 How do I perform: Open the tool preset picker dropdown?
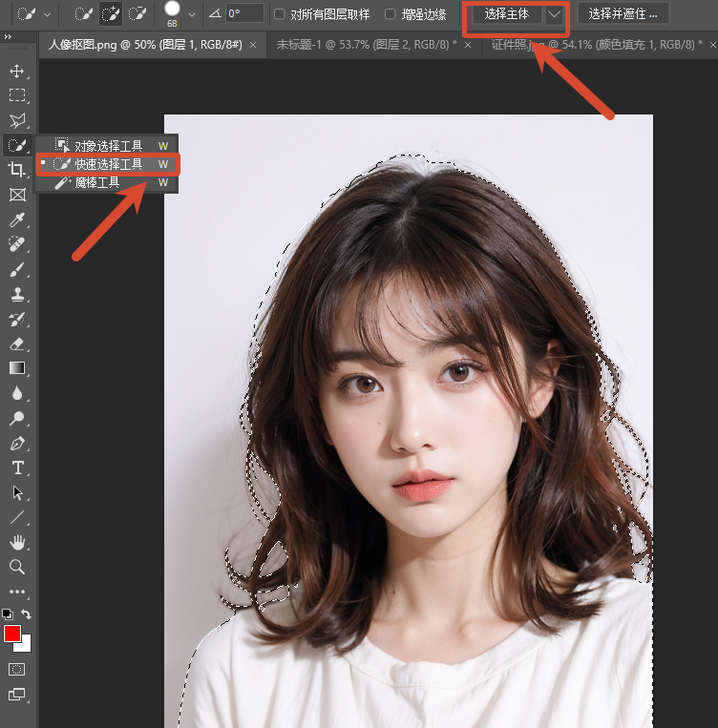coord(47,14)
